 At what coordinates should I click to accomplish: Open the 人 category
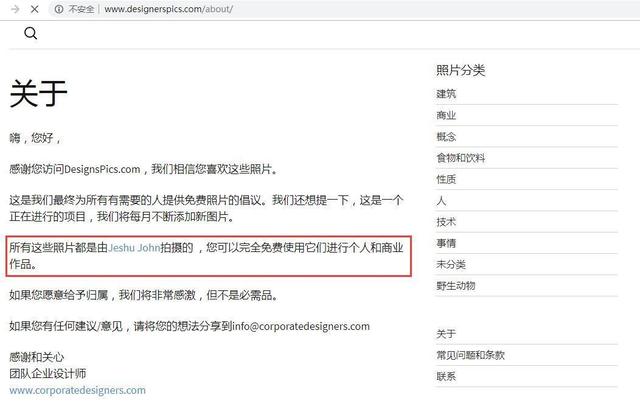[x=441, y=201]
